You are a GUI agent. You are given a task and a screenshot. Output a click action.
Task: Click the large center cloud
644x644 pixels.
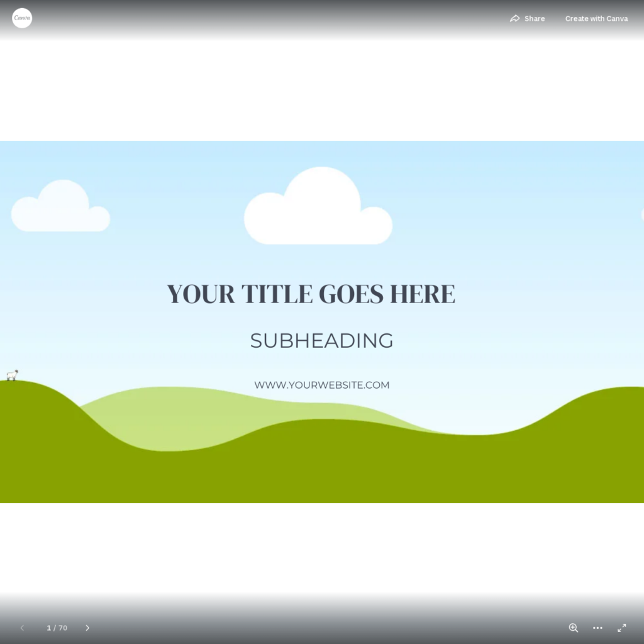point(318,206)
